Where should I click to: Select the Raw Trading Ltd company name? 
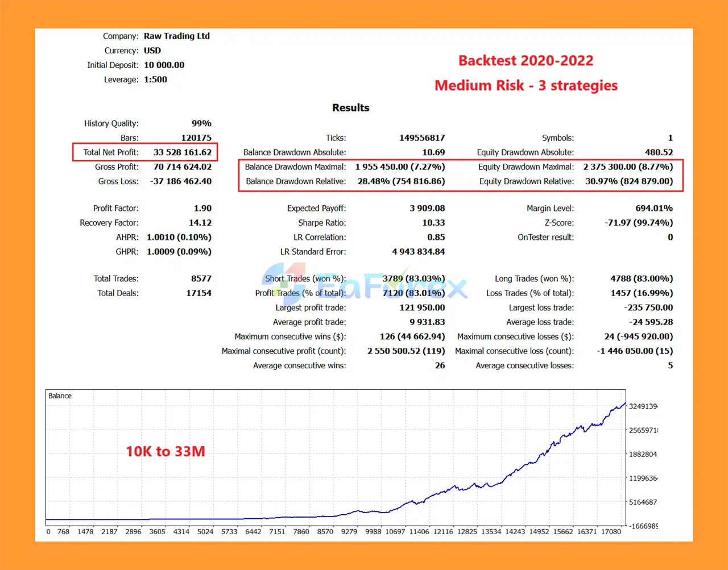176,36
